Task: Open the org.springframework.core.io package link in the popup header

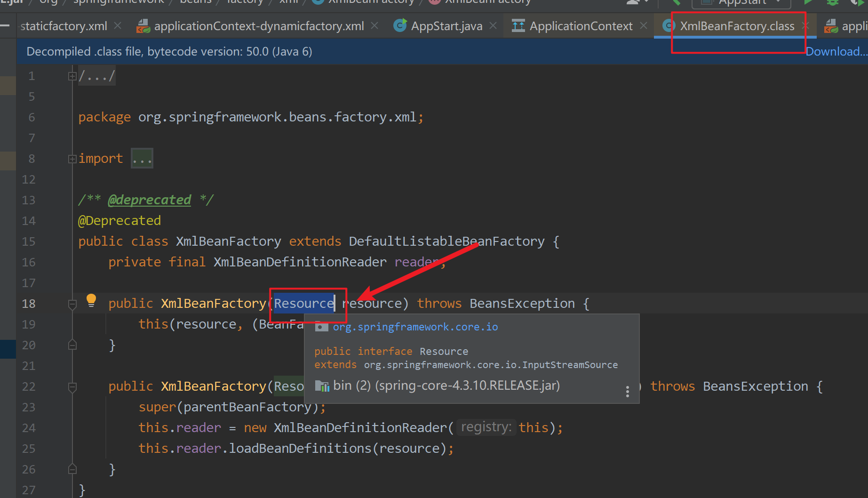Action: [x=415, y=327]
